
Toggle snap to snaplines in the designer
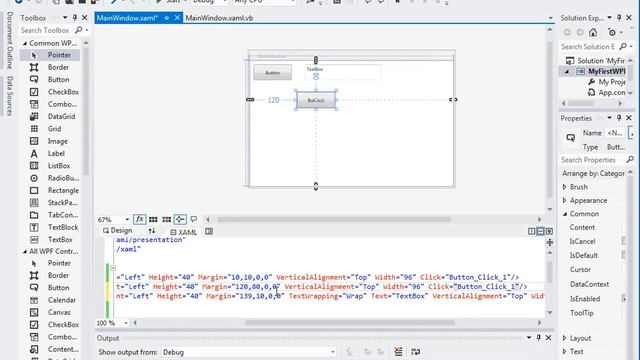click(180, 220)
